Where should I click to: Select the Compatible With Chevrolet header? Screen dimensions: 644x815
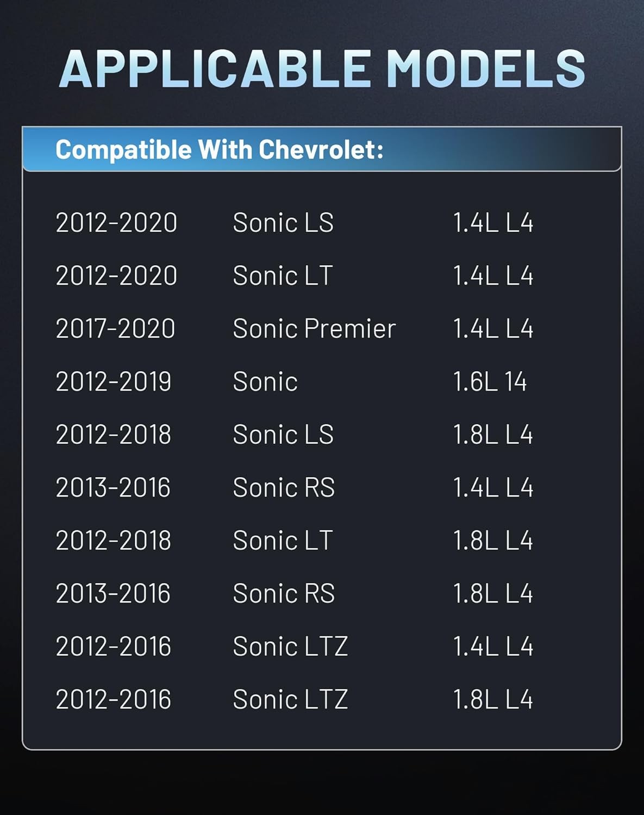tap(220, 149)
